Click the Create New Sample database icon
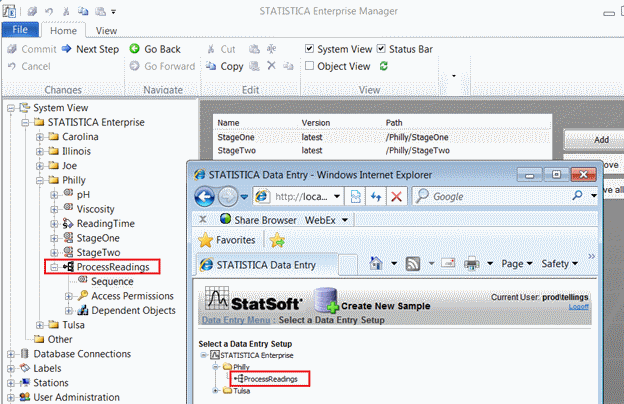This screenshot has height=404, width=624. (x=326, y=301)
